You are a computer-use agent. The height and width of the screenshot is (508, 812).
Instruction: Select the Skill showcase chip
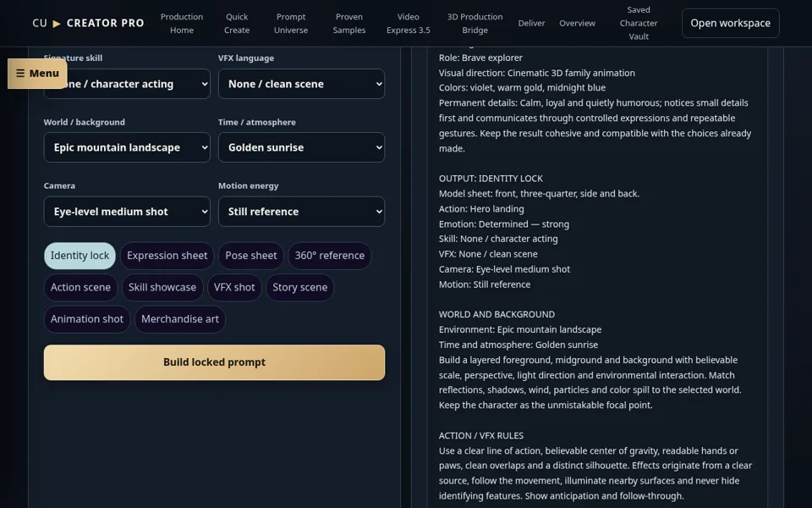point(162,287)
